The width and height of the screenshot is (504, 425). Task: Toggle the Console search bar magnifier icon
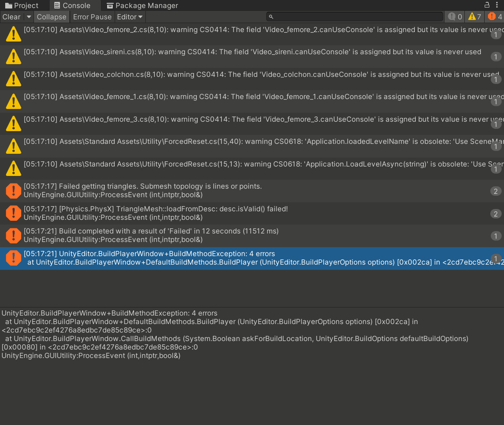(x=270, y=17)
